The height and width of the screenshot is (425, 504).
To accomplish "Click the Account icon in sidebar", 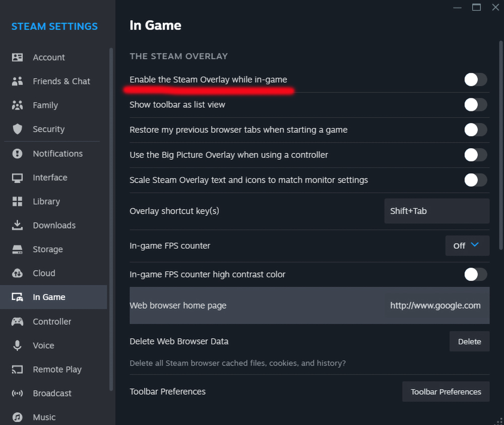I will [x=18, y=57].
